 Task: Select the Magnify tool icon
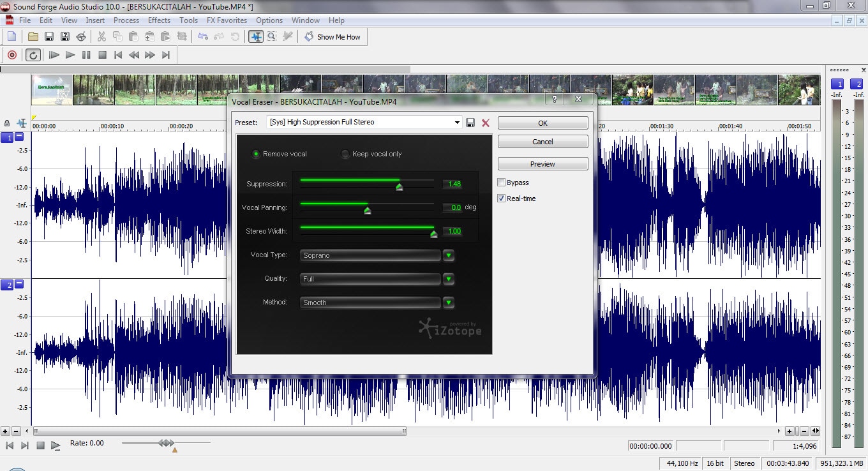tap(272, 36)
